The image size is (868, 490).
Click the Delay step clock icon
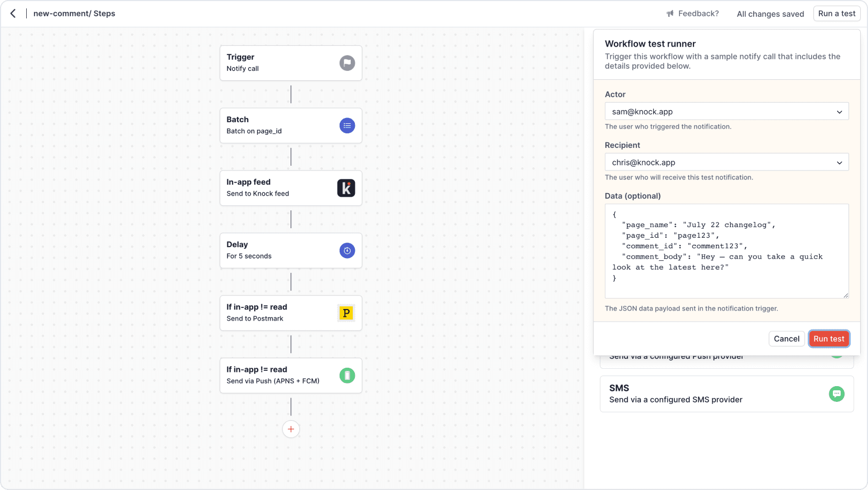point(347,251)
